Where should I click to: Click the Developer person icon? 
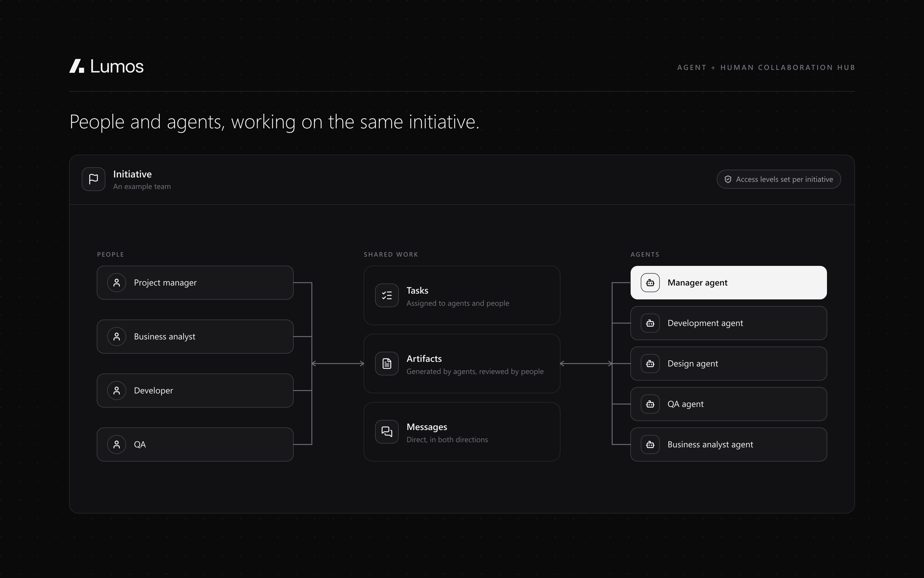point(117,391)
